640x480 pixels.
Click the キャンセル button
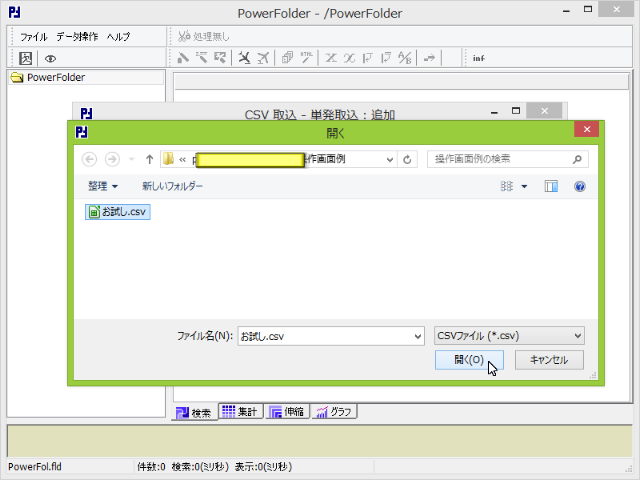549,360
